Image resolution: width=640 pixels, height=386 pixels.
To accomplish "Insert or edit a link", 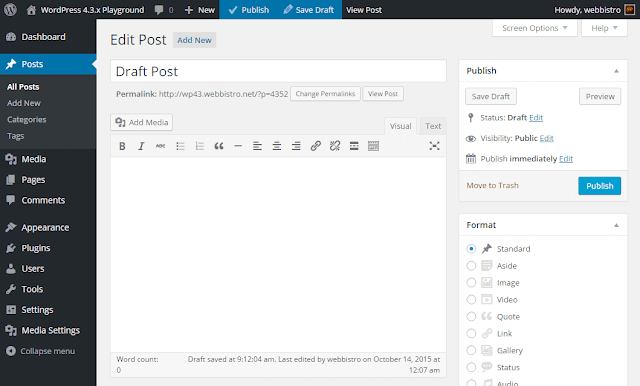I will [x=316, y=146].
